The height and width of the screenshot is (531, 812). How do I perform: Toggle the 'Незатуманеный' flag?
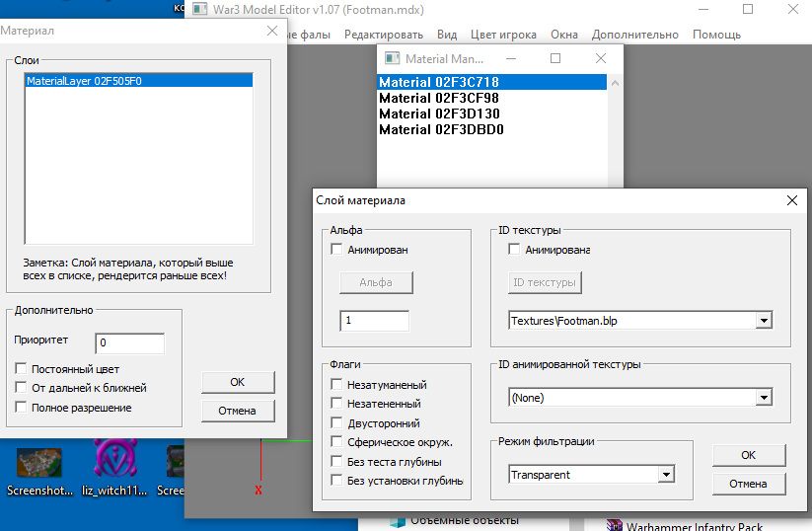point(336,384)
